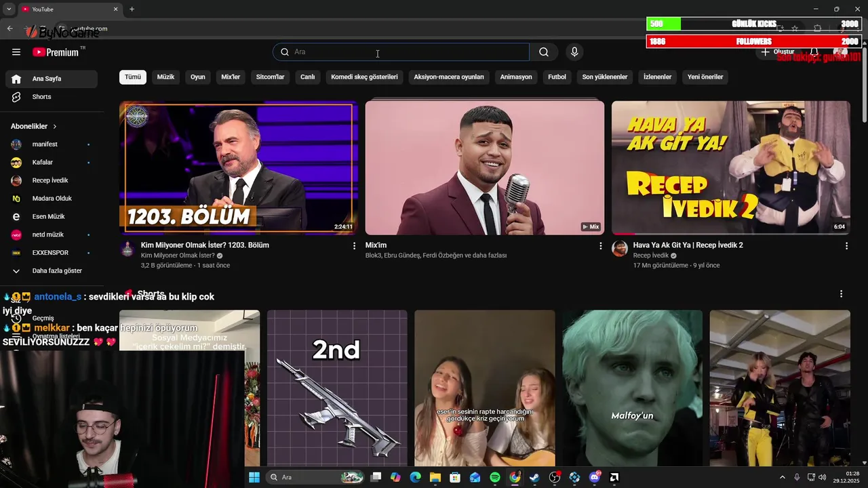Select Yeni öneriler filter chip
This screenshot has height=488, width=868.
705,77
